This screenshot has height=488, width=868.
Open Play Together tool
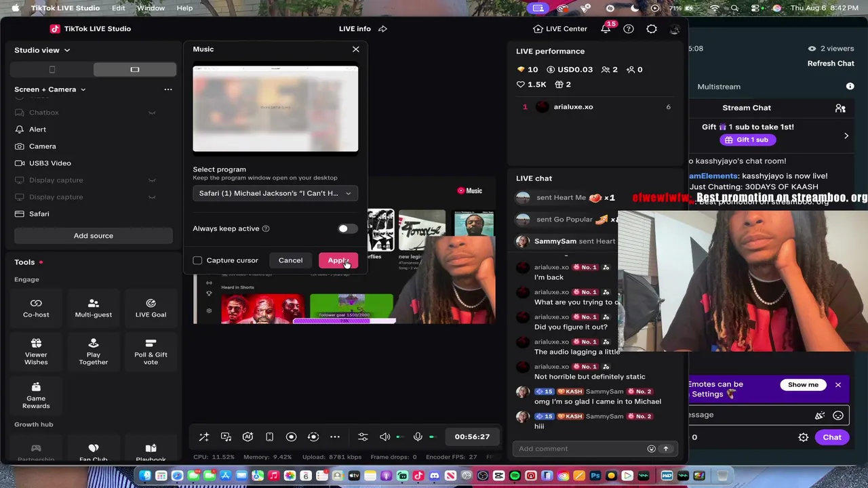coord(94,351)
